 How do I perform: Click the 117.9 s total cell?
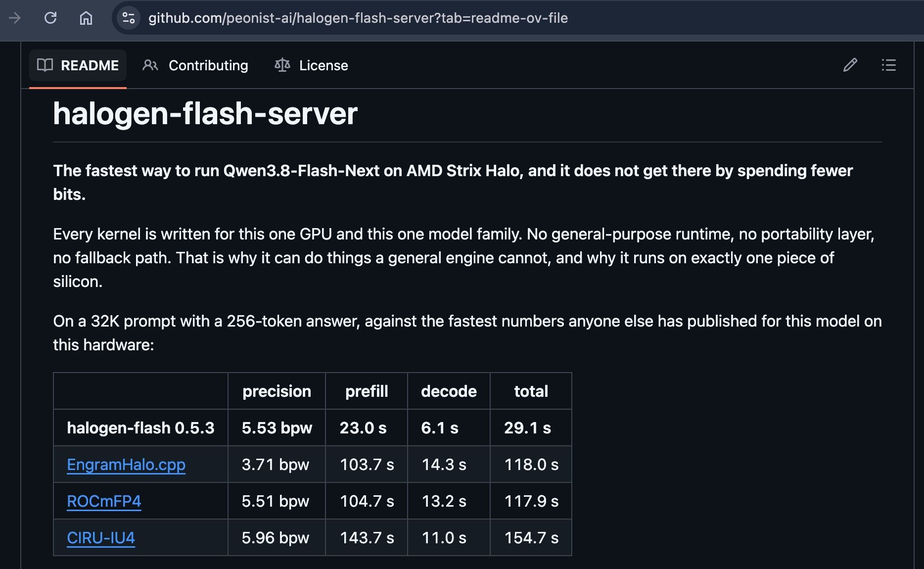pyautogui.click(x=531, y=501)
